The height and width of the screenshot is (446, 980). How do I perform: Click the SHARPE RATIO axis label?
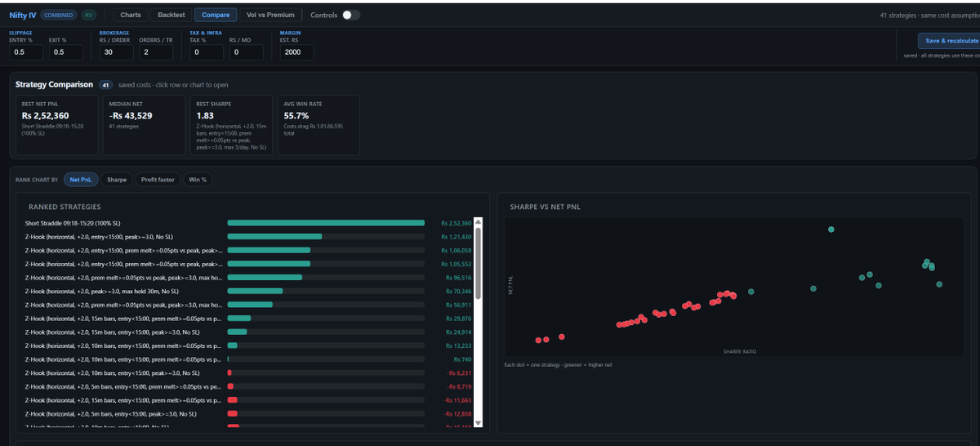[739, 352]
